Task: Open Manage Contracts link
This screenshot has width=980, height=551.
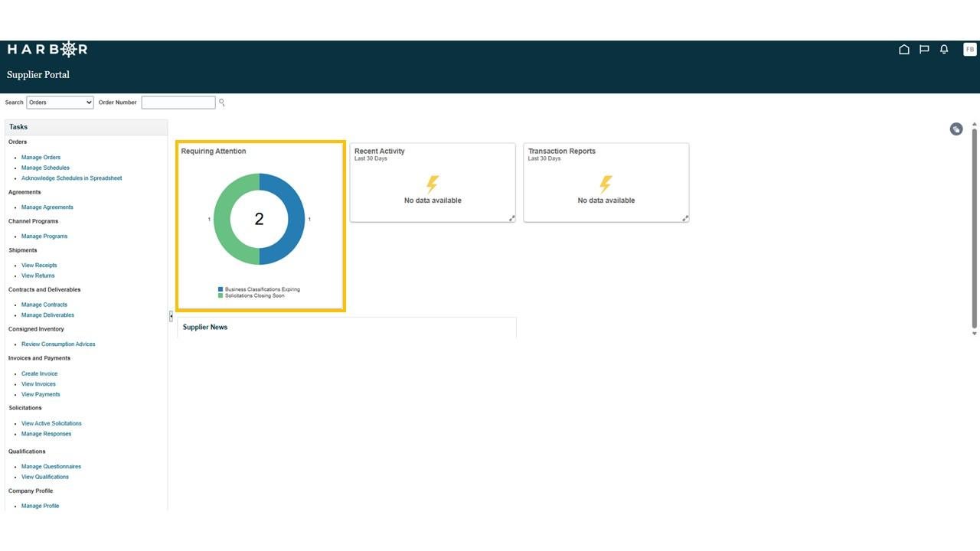Action: coord(44,305)
